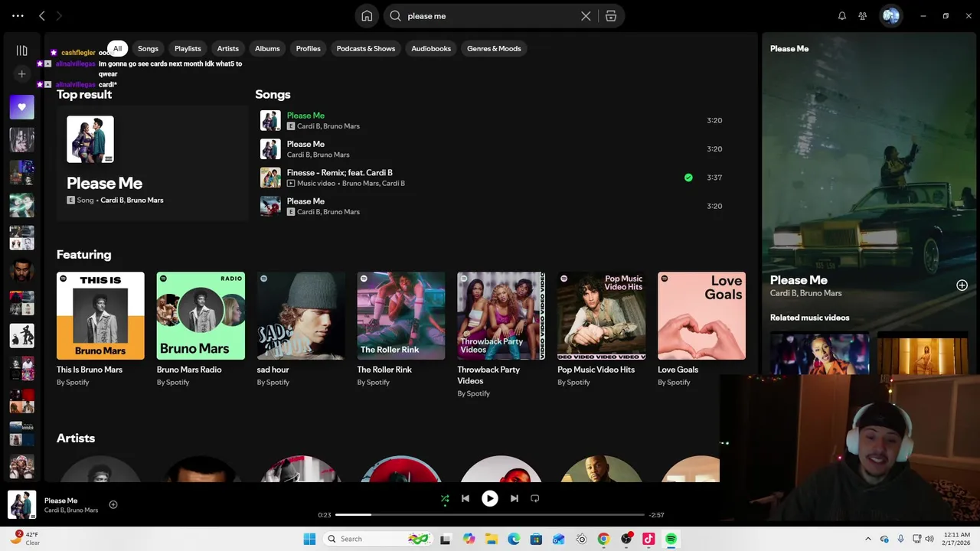Skip to previous track
Image resolution: width=980 pixels, height=551 pixels.
tap(465, 498)
